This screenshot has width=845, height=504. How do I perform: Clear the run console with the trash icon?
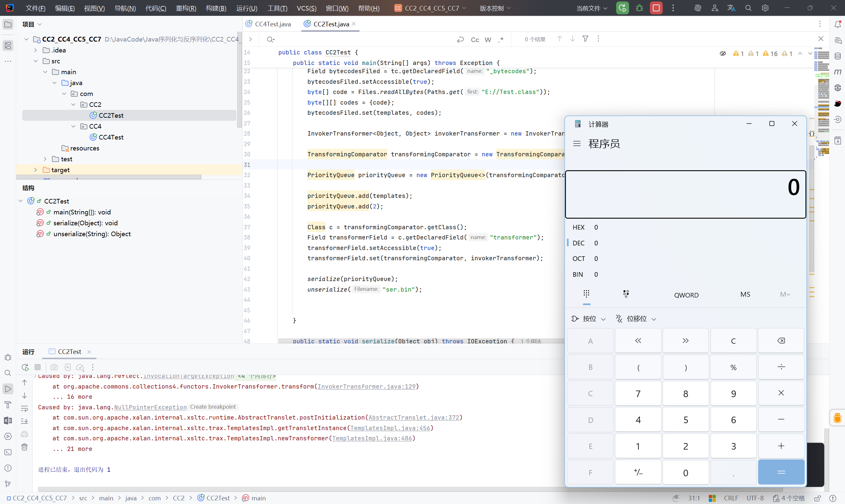(x=24, y=447)
